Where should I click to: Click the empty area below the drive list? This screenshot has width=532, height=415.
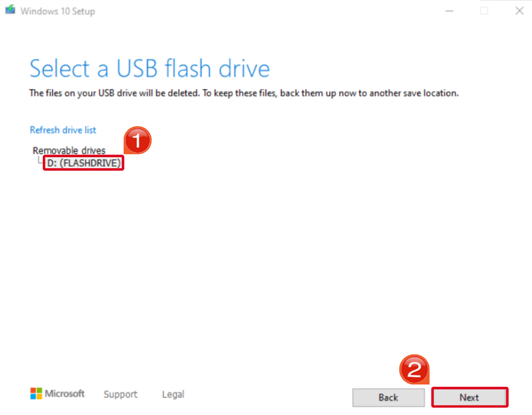[x=222, y=250]
